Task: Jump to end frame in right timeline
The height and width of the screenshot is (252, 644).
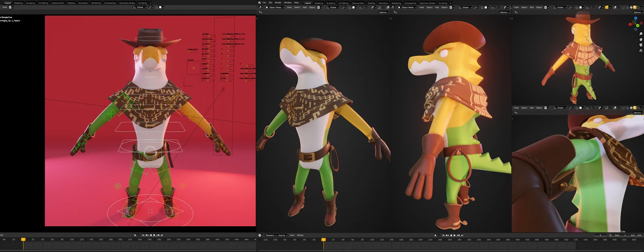Action: [x=462, y=235]
